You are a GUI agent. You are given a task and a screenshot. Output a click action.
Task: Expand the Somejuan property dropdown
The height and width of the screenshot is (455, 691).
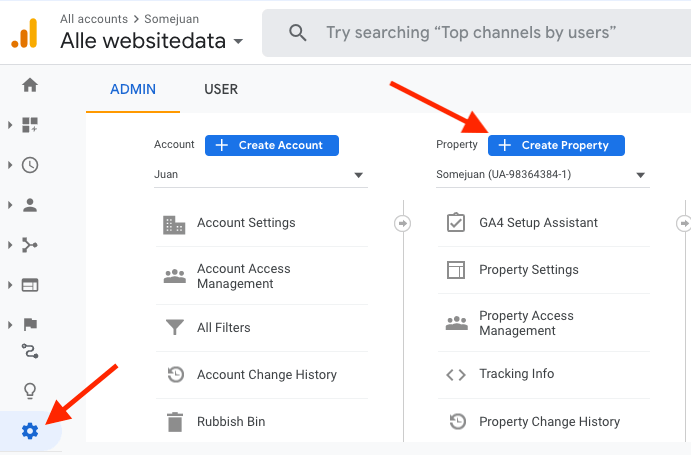[542, 175]
